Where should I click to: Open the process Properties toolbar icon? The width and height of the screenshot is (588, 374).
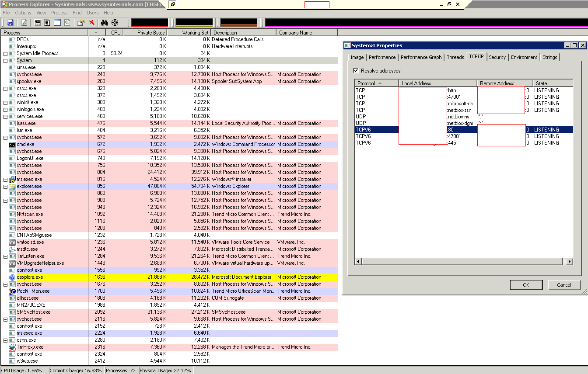pos(80,22)
